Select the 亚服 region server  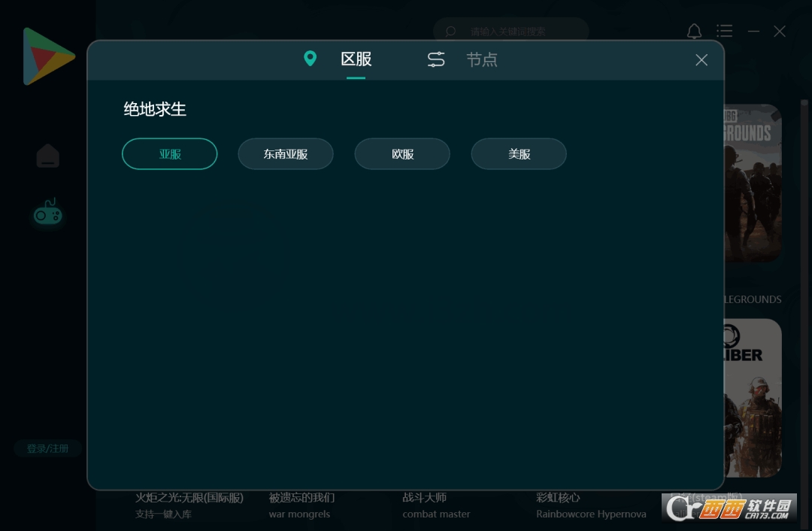(170, 154)
